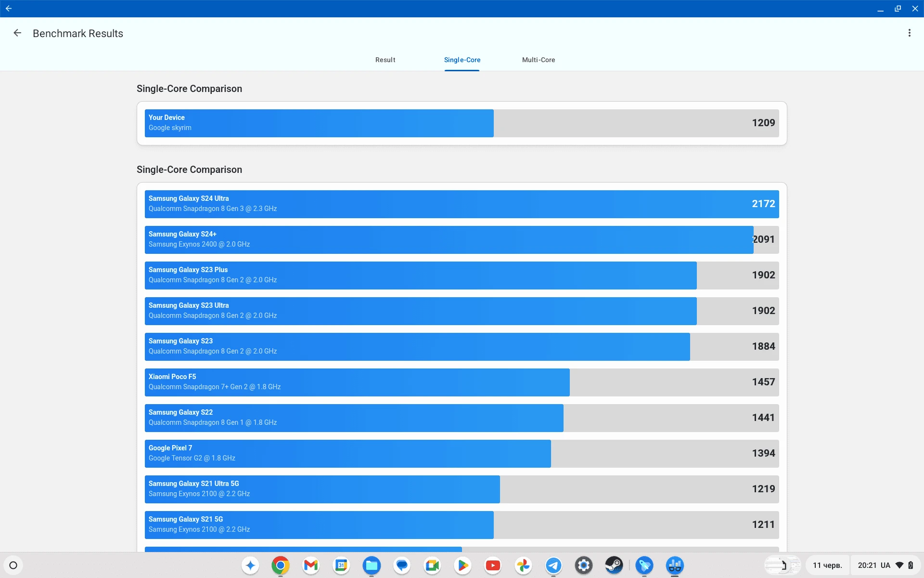Go back from Benchmark Results
Viewport: 924px width, 578px height.
coord(17,33)
